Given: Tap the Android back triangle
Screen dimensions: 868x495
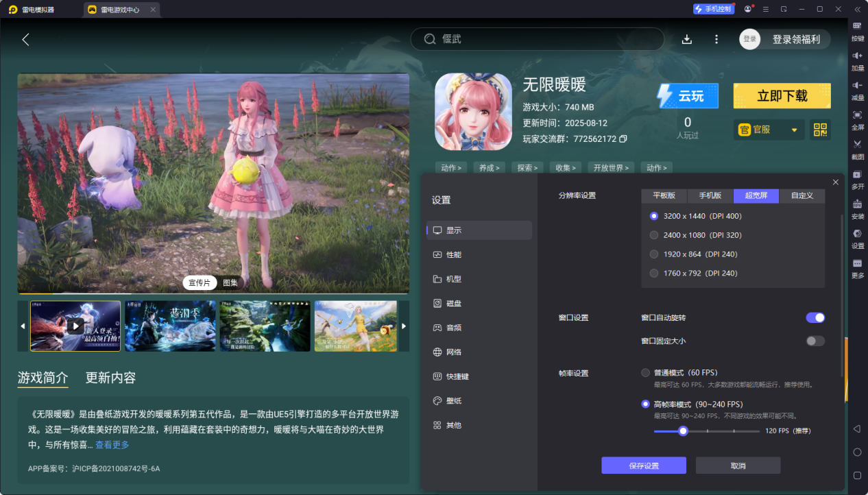Looking at the screenshot, I should pyautogui.click(x=857, y=428).
